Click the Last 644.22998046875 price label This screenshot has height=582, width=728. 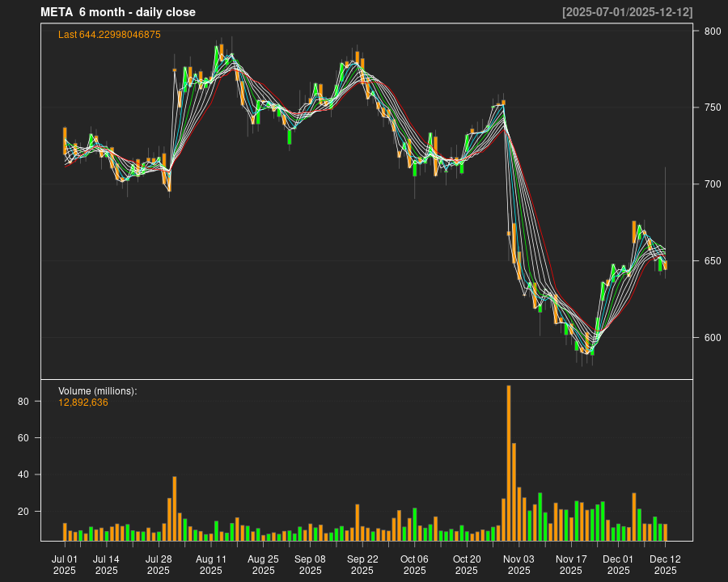point(109,35)
